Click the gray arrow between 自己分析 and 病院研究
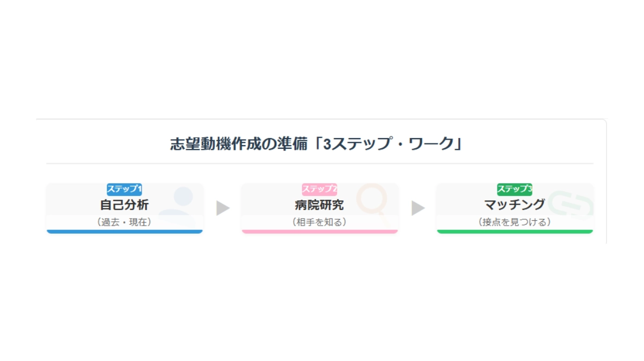The height and width of the screenshot is (361, 644). coord(223,208)
